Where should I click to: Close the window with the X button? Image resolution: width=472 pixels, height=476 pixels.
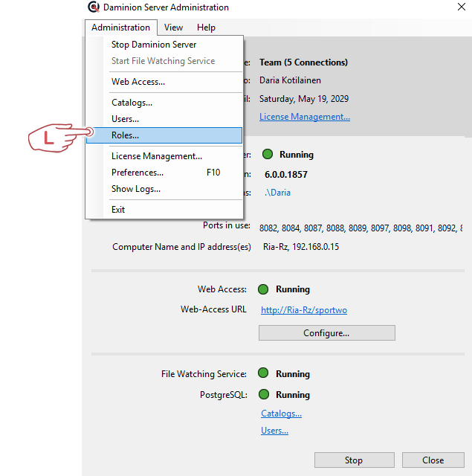(x=462, y=7)
